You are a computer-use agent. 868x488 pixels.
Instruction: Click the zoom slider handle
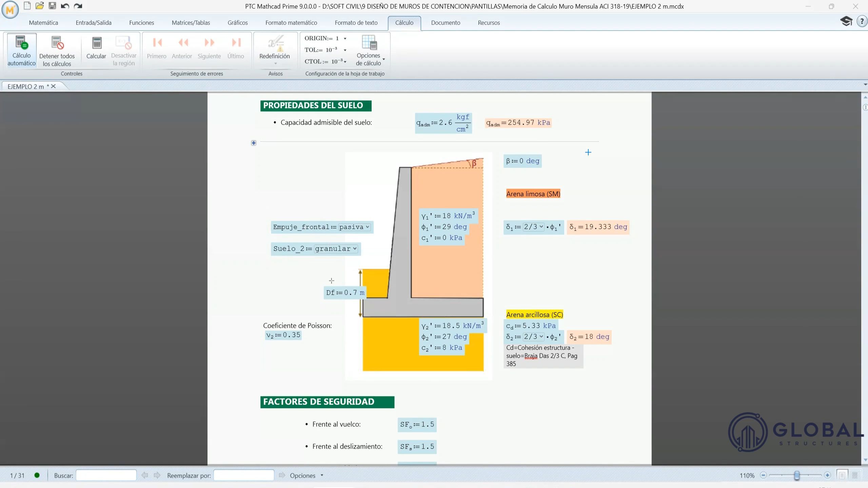point(797,475)
